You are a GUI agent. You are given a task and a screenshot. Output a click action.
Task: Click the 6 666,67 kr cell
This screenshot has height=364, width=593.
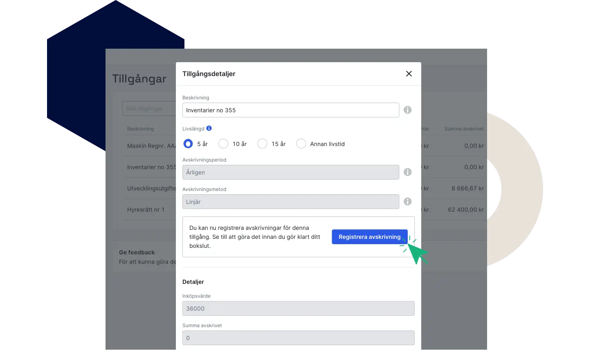pyautogui.click(x=468, y=189)
